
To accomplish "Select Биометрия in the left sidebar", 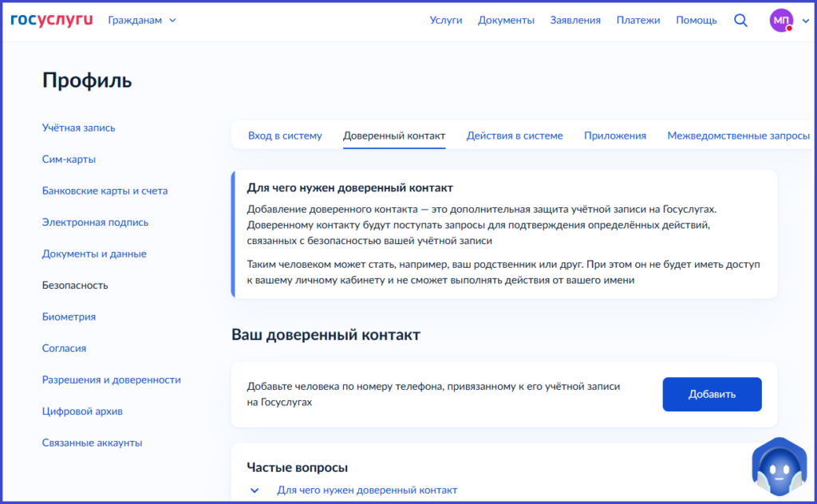I will point(69,317).
